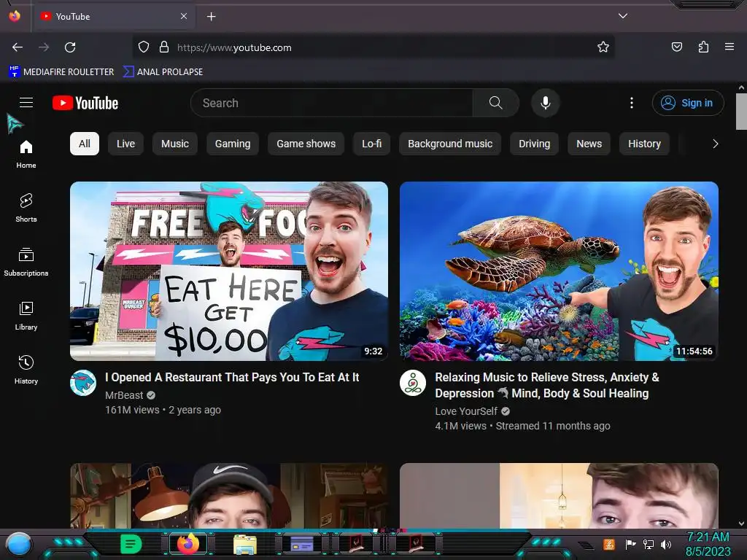Open YouTube settings three-dot menu
747x560 pixels.
point(632,103)
